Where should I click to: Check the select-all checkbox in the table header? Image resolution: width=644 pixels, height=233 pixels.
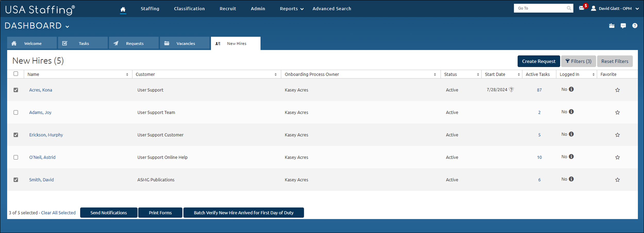click(x=16, y=74)
